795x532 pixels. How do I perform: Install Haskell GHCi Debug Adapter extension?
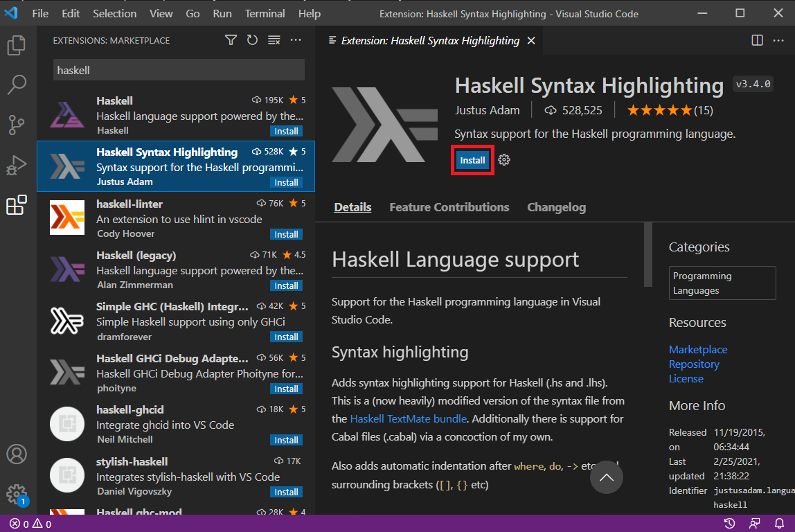[x=286, y=389]
